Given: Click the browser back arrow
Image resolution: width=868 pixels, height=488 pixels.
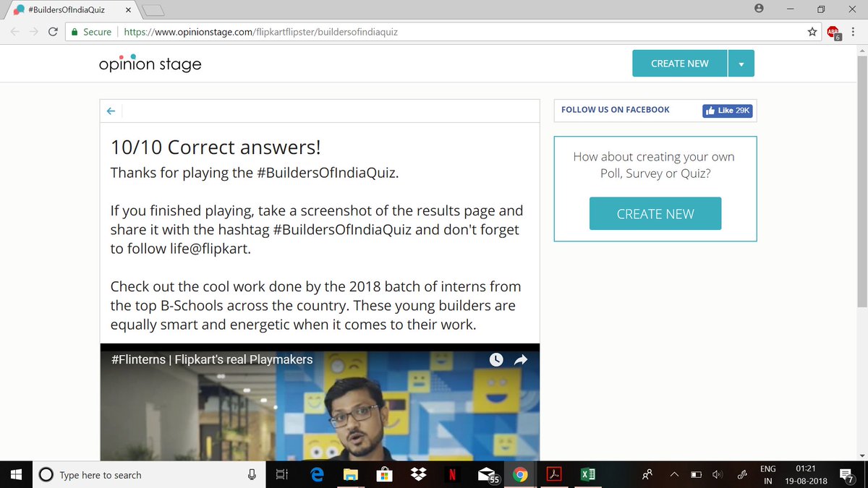Looking at the screenshot, I should click(15, 32).
